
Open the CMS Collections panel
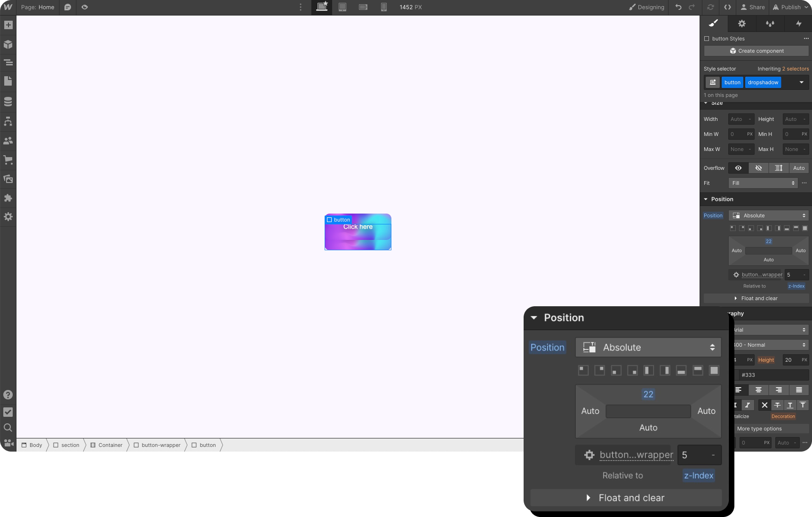[8, 101]
